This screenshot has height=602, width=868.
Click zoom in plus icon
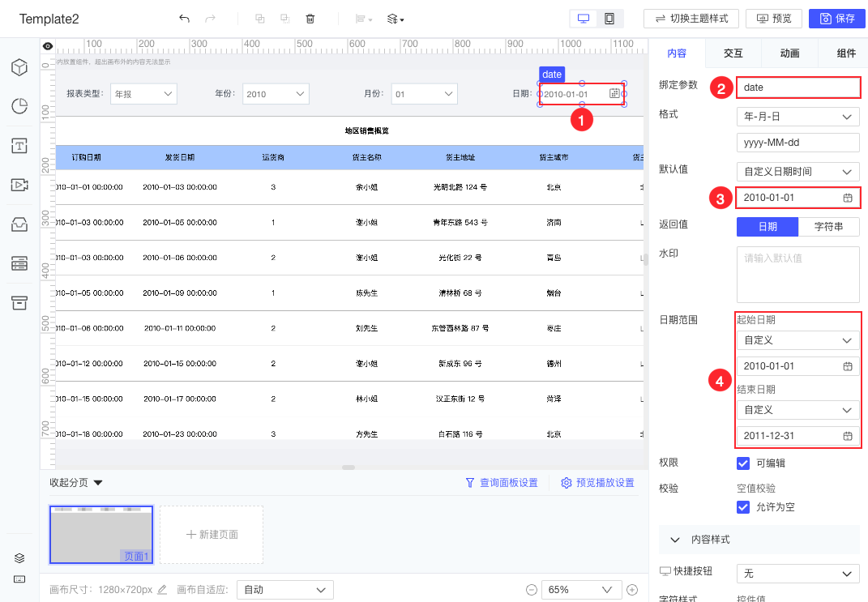(x=632, y=590)
